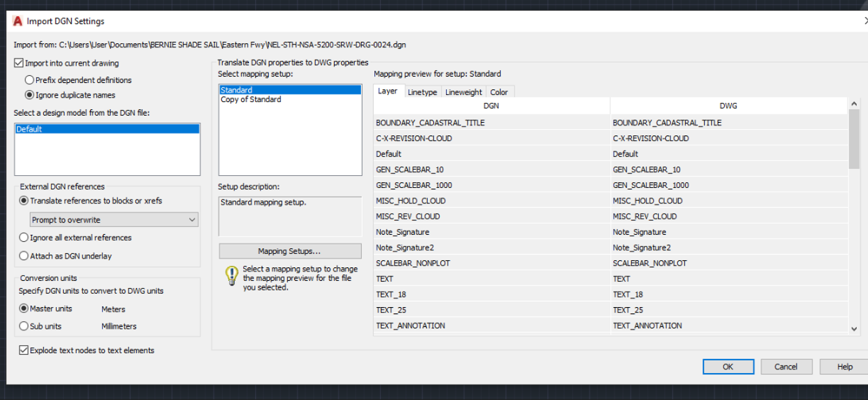Select DWG cell TEXT_ANNOTATION
This screenshot has height=400, width=868.
click(x=728, y=326)
